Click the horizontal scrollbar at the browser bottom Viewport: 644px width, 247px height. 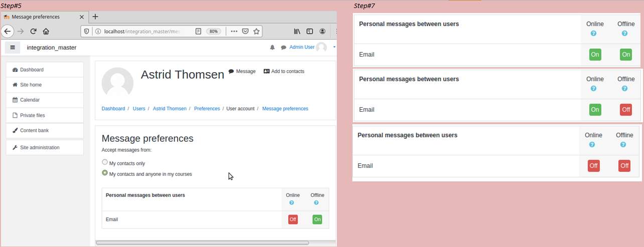click(202, 243)
